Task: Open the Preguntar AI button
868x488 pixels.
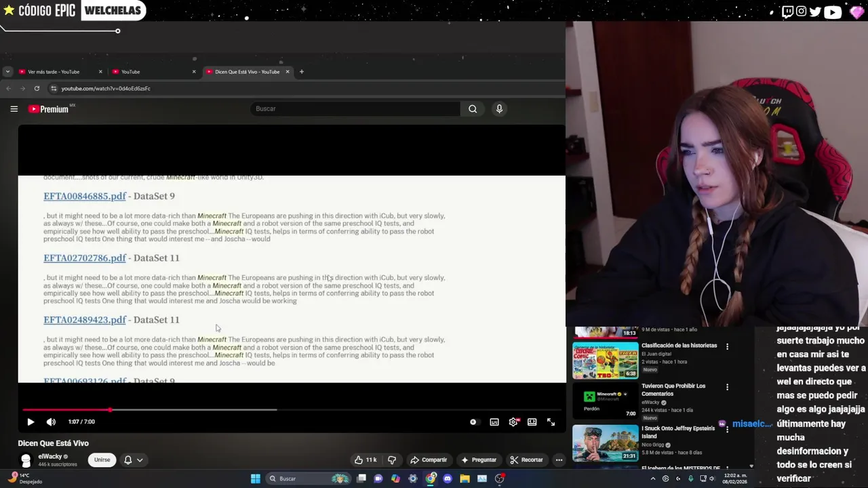Action: (x=479, y=460)
